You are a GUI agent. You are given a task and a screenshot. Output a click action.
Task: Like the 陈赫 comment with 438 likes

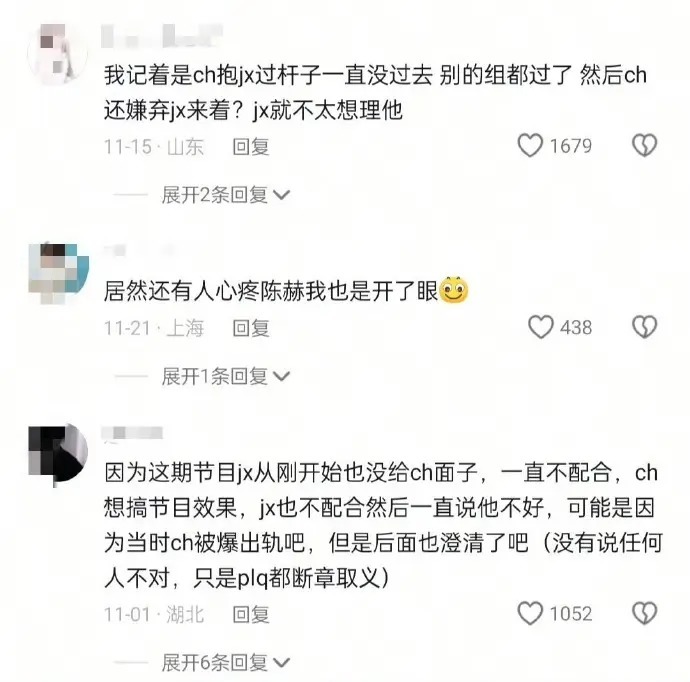[x=540, y=327]
